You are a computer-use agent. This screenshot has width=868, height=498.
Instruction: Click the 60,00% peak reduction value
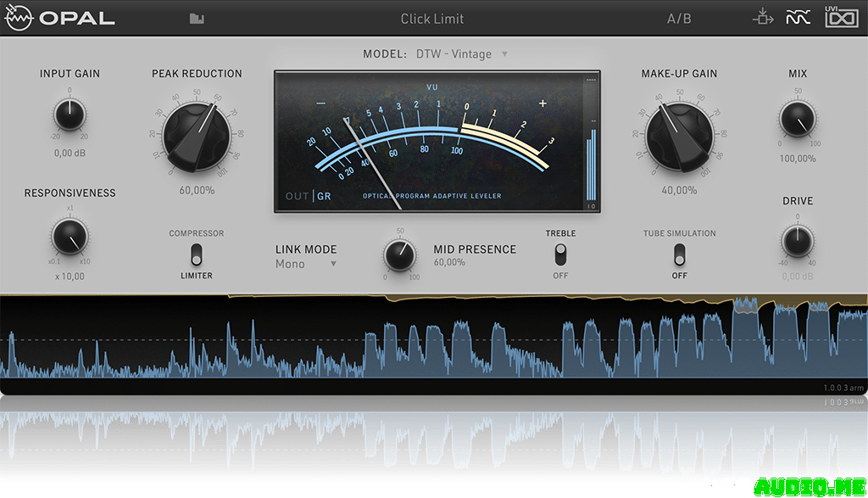click(197, 190)
